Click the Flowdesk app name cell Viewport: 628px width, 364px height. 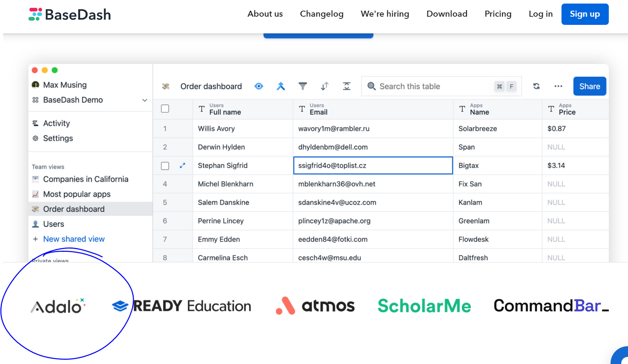pos(497,239)
